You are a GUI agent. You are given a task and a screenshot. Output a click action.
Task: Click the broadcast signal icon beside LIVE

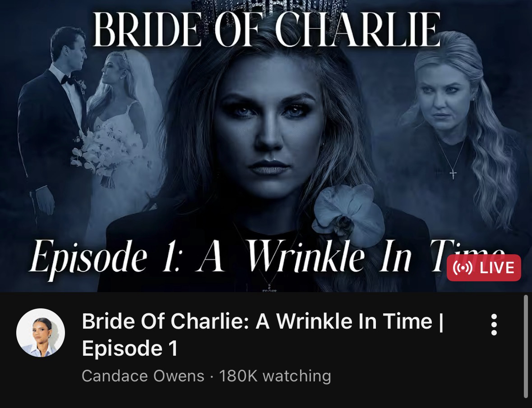pyautogui.click(x=463, y=268)
